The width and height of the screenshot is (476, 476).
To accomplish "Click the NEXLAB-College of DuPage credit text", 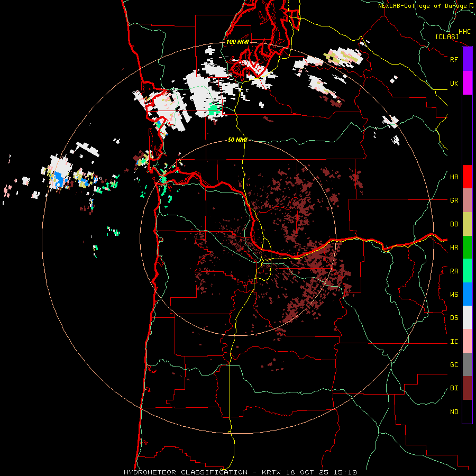I will tap(423, 6).
